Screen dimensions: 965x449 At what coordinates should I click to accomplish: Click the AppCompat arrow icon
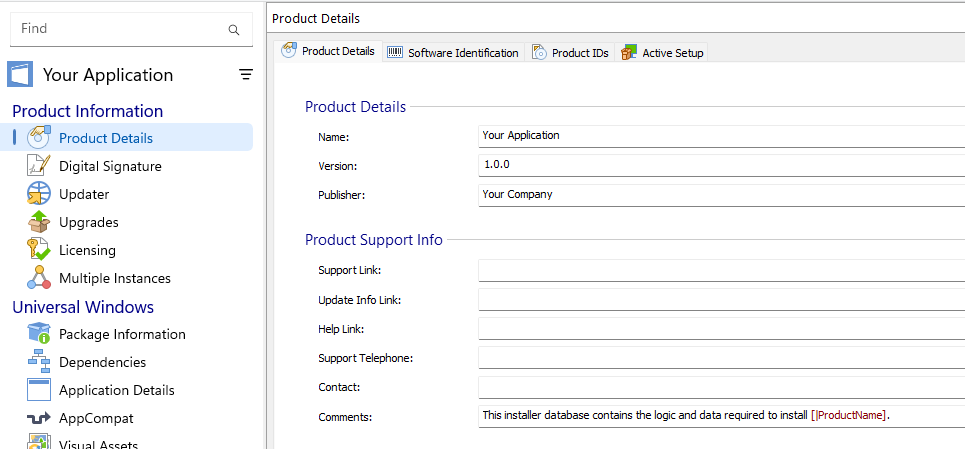click(x=39, y=418)
